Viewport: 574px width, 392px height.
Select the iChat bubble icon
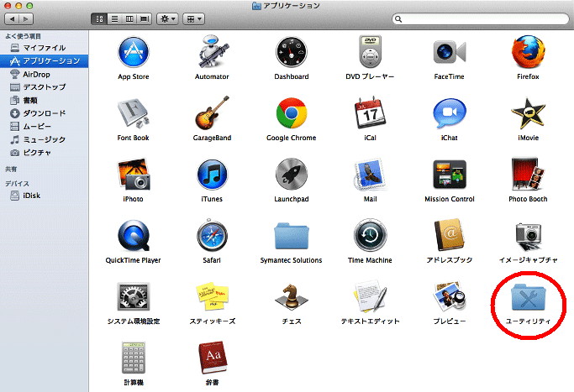click(x=449, y=113)
